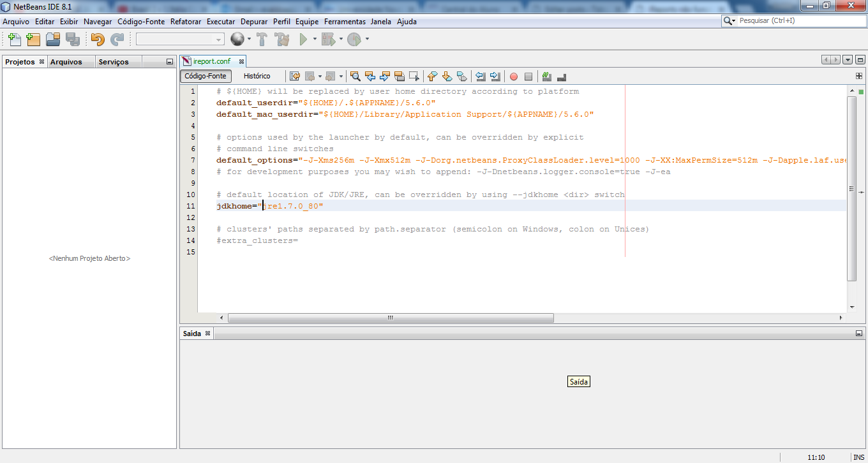The height and width of the screenshot is (463, 868).
Task: Click the Debug Project icon
Action: pos(328,40)
